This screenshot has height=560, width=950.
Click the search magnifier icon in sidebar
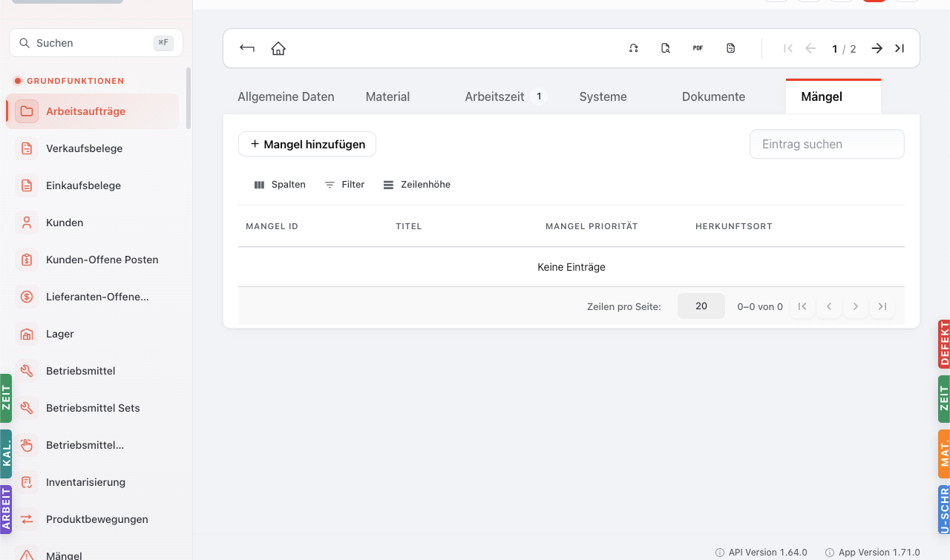[24, 43]
